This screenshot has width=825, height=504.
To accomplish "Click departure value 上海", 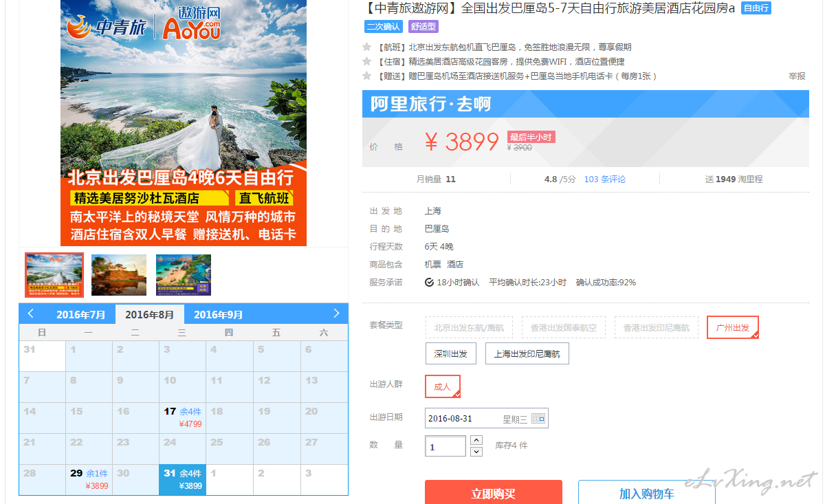I will [x=432, y=211].
